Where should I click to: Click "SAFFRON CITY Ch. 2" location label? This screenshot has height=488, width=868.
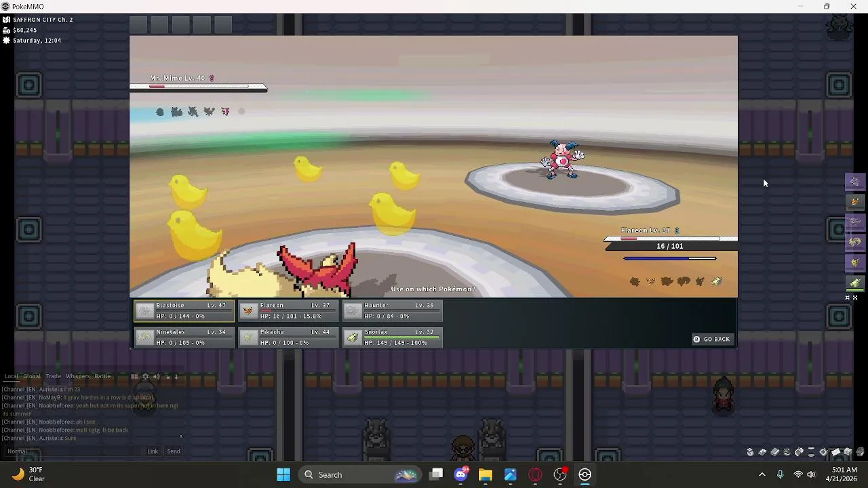[x=43, y=20]
